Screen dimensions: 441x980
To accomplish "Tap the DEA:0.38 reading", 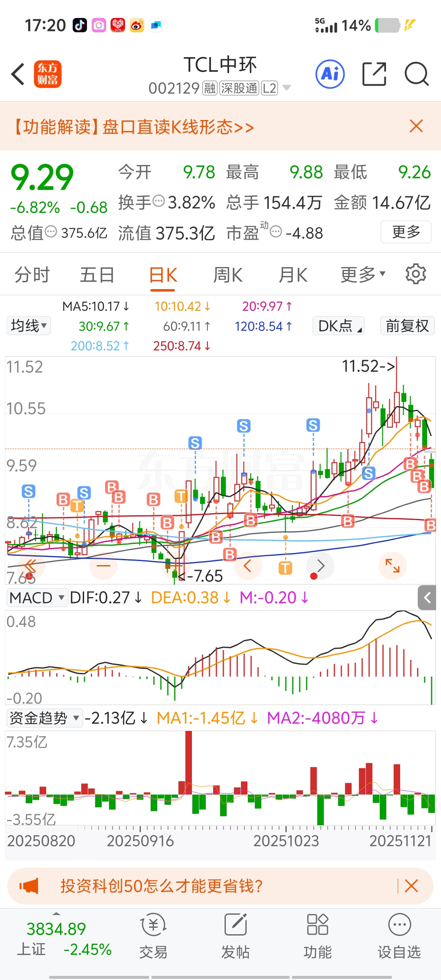I will tap(191, 598).
